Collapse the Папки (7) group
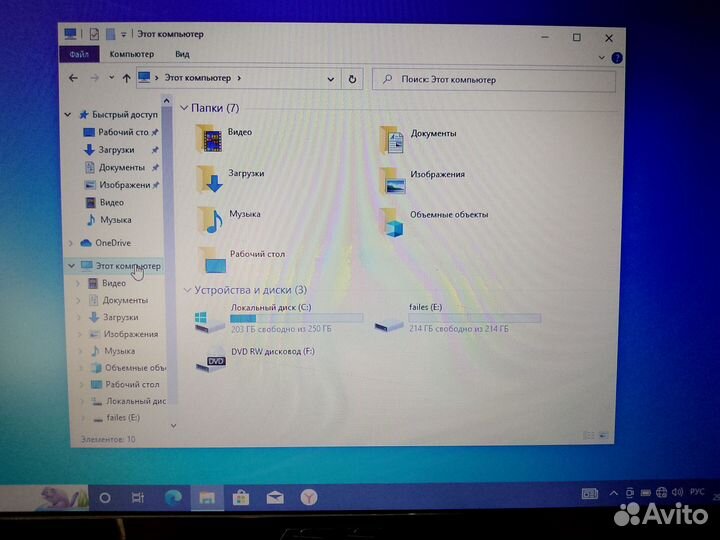720x540 pixels. (184, 108)
